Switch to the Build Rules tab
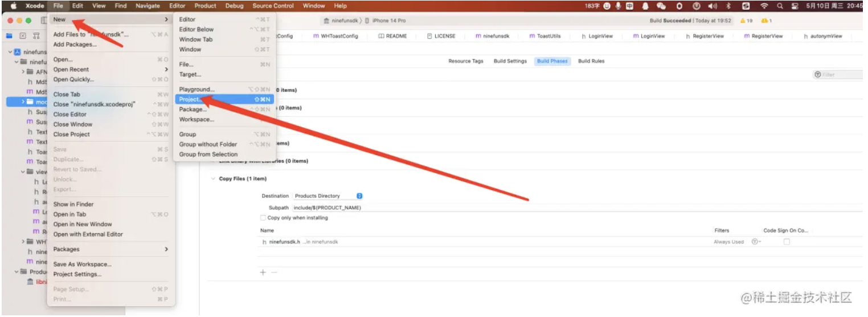 591,61
